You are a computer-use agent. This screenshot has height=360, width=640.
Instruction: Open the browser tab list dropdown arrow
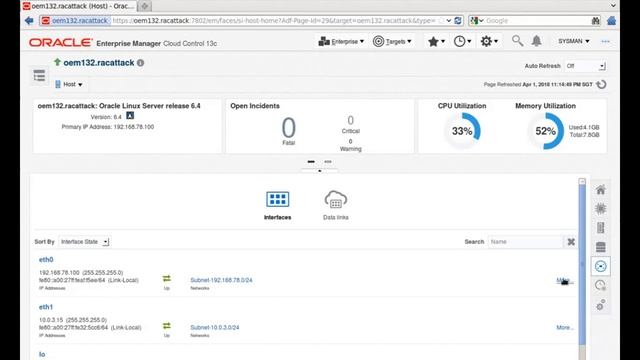613,6
